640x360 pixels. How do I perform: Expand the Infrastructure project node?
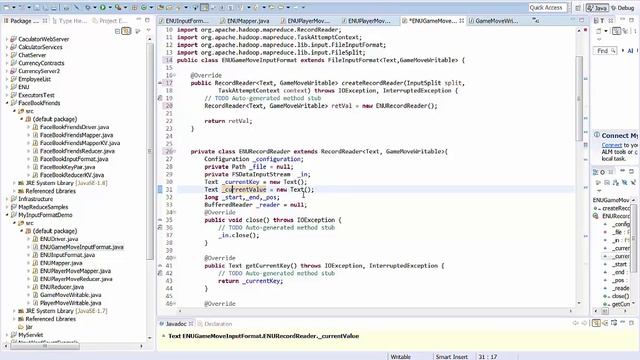pyautogui.click(x=7, y=199)
